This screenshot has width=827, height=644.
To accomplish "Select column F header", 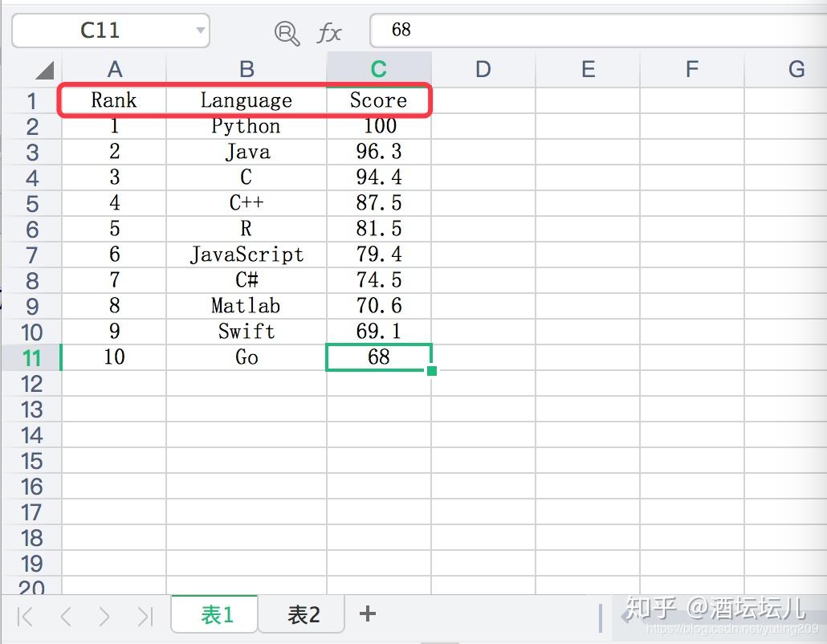I will 691,69.
